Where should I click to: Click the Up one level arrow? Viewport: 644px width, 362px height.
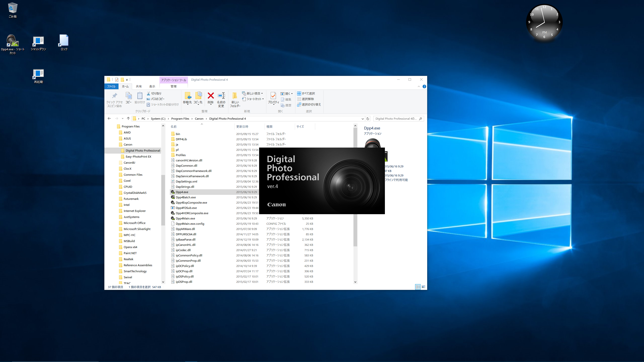point(128,118)
